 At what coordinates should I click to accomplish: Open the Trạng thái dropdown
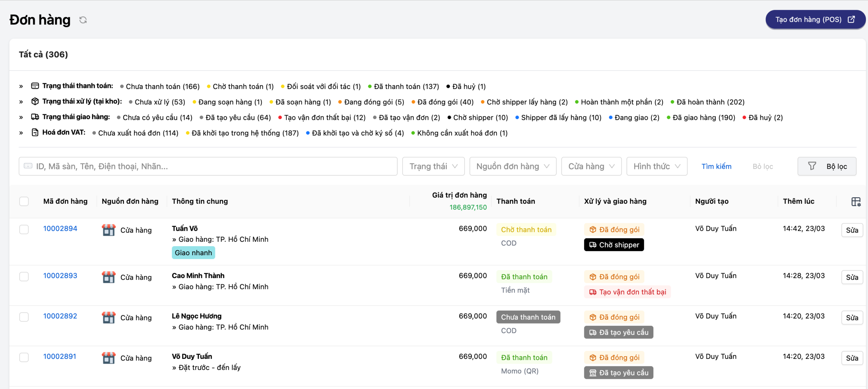click(433, 166)
